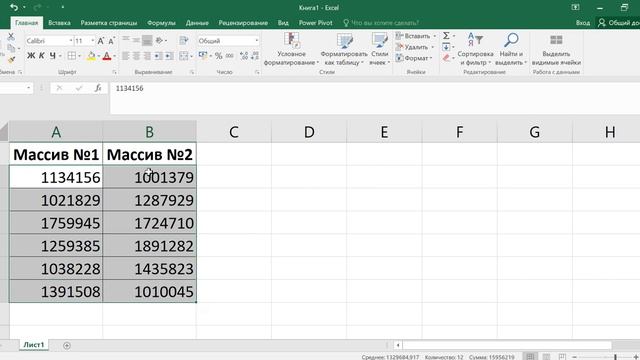Click Выделить видимые ячейки button

(x=556, y=49)
